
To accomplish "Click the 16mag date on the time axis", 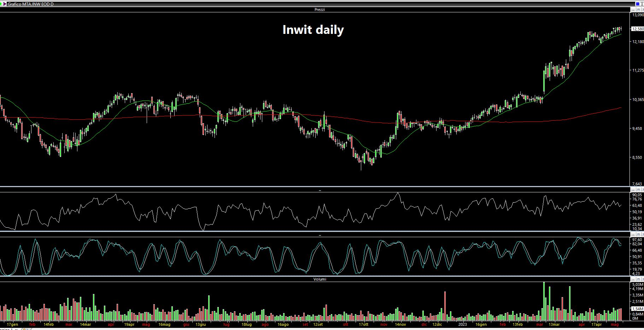I will click(x=164, y=324).
